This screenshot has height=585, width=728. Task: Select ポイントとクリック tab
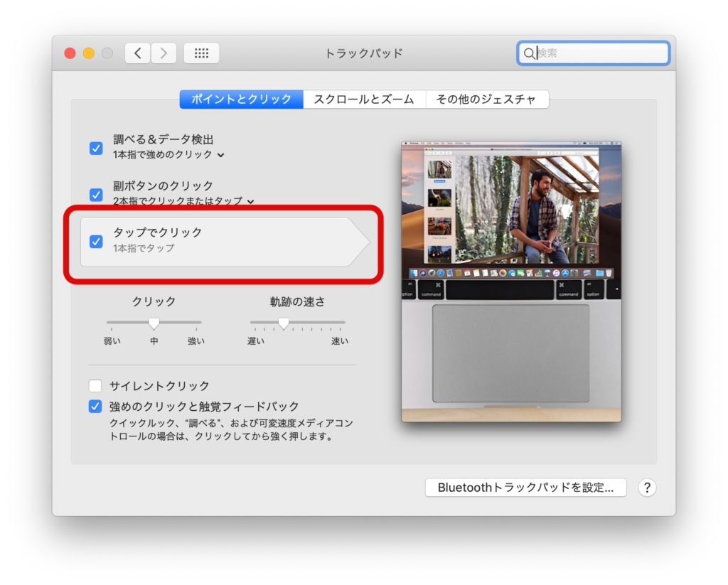click(x=242, y=99)
